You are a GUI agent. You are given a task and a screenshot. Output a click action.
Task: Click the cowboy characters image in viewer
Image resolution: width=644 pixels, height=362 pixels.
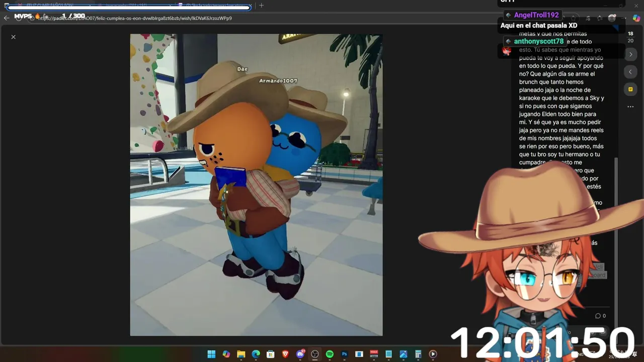click(256, 185)
